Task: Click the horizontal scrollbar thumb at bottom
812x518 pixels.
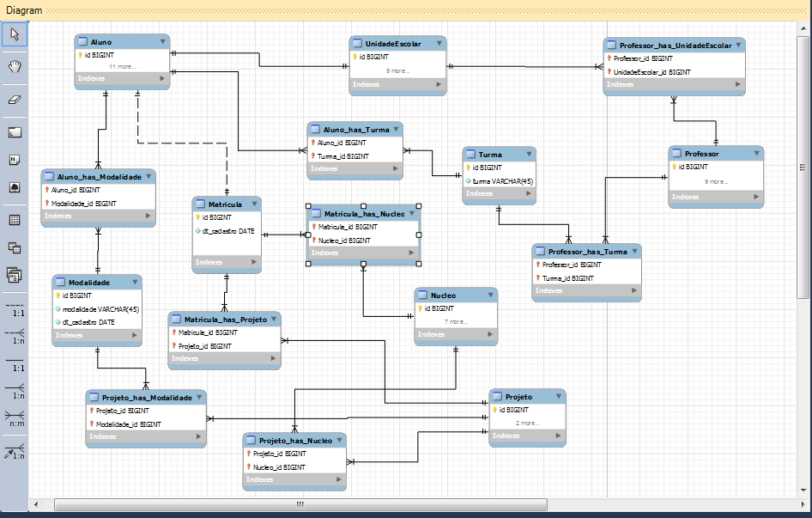Action: 300,504
